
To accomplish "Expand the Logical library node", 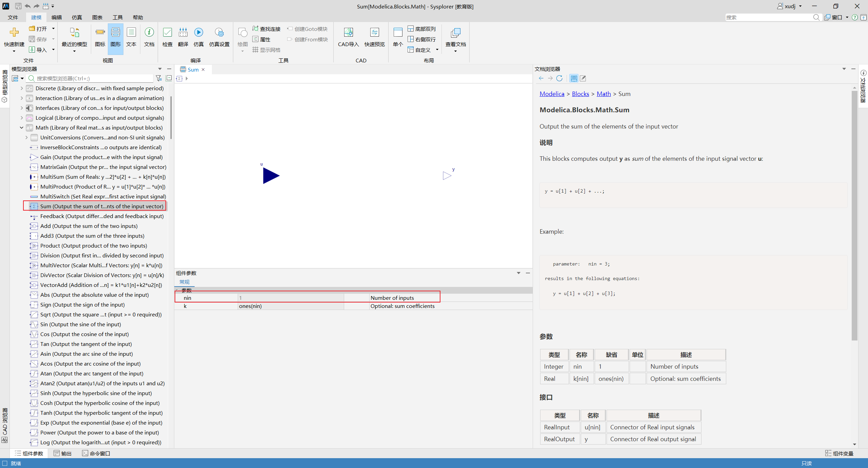I will (x=22, y=118).
